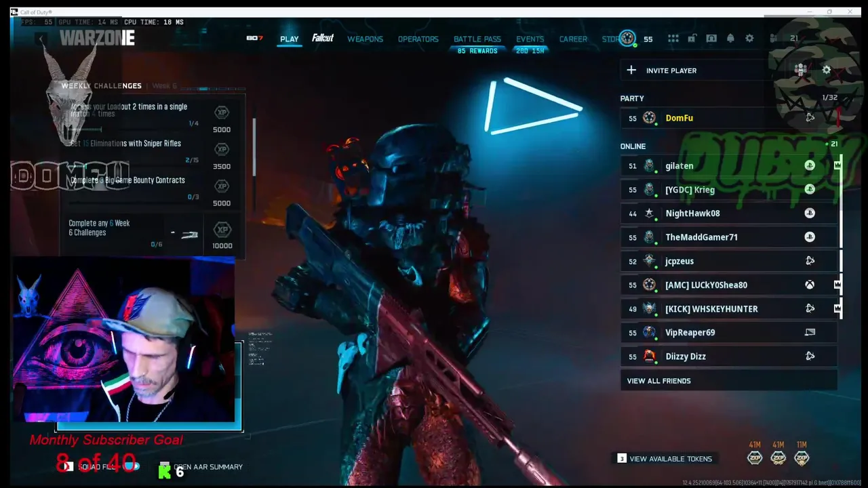Switch to the OPERATORS tab
This screenshot has height=488, width=868.
(x=418, y=39)
